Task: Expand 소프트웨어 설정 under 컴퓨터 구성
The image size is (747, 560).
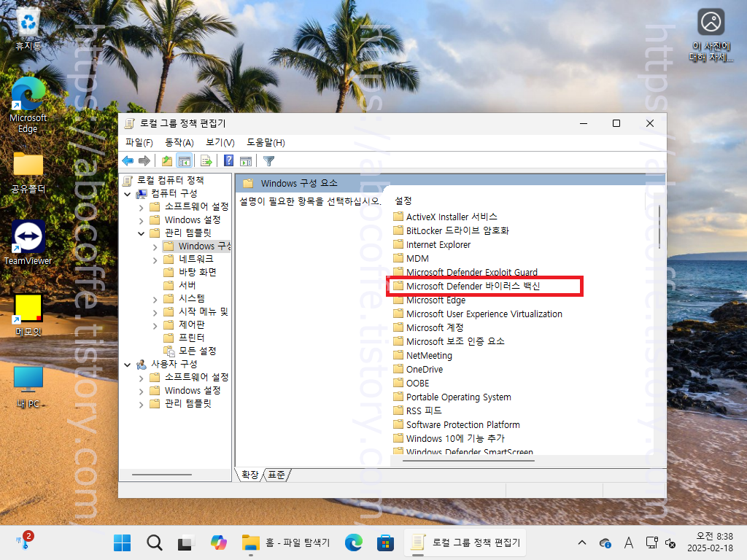Action: click(x=141, y=208)
